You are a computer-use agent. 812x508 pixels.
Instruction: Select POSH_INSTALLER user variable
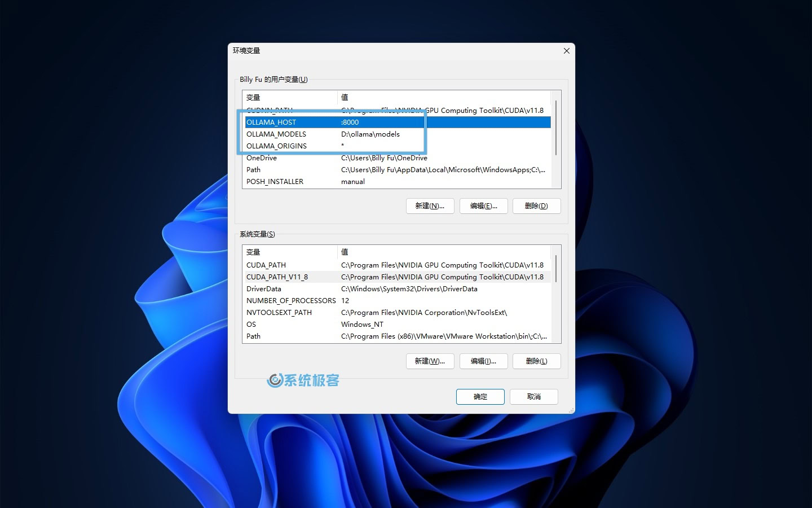click(x=275, y=181)
